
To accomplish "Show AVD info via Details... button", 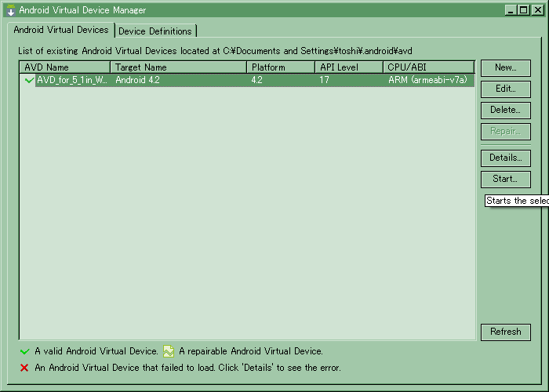I will pyautogui.click(x=506, y=158).
